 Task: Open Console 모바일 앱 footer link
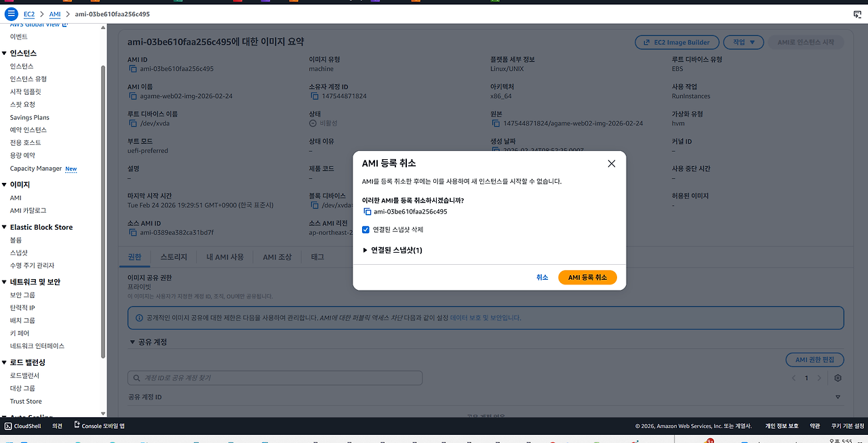click(x=99, y=426)
